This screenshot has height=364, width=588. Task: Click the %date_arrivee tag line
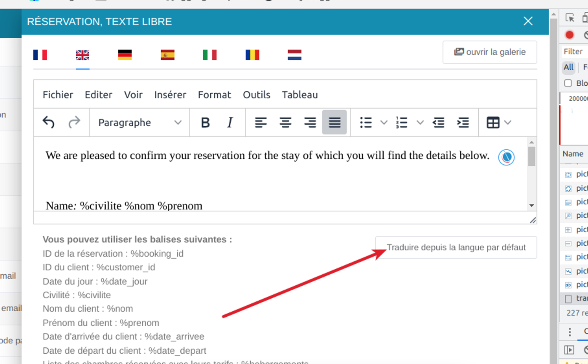pyautogui.click(x=123, y=336)
